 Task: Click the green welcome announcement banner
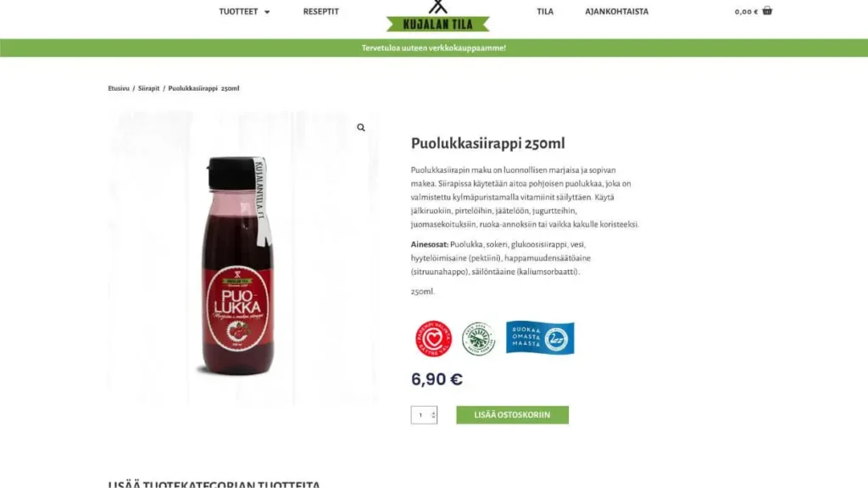434,48
